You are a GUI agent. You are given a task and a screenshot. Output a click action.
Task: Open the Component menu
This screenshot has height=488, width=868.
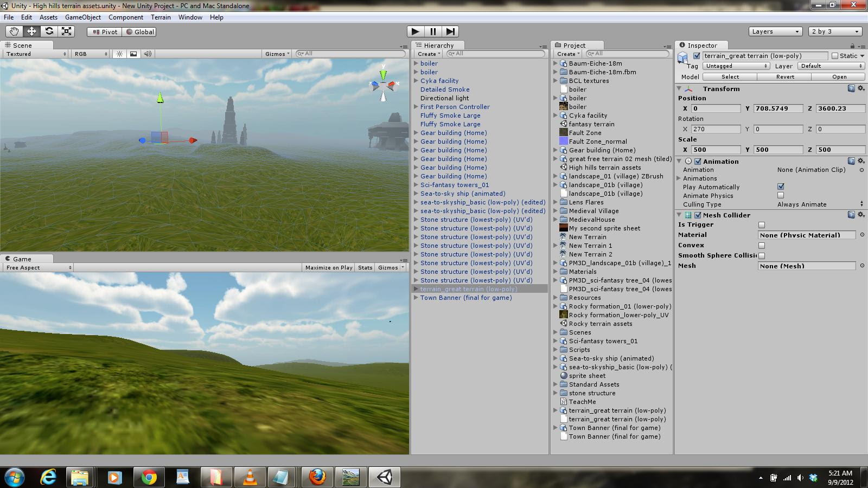coord(126,17)
